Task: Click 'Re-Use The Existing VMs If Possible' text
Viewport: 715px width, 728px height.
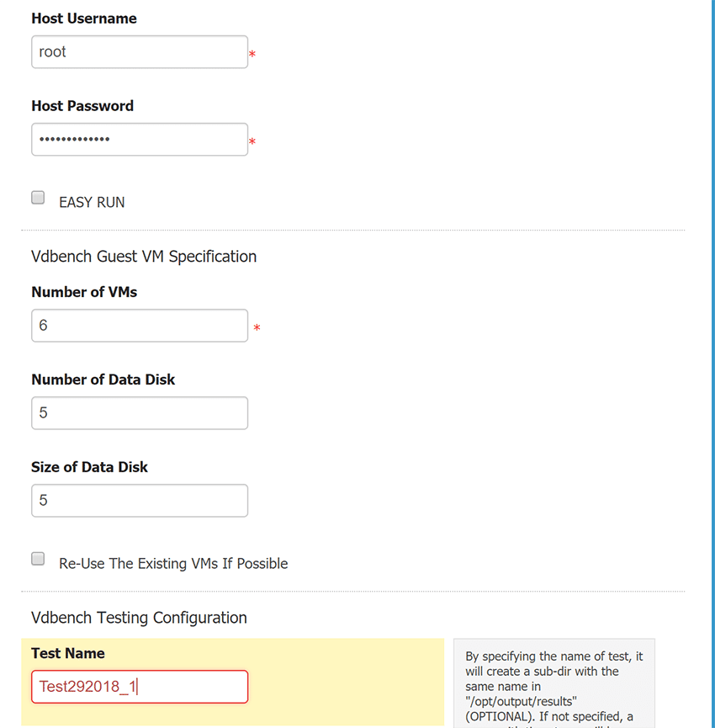Action: point(173,564)
